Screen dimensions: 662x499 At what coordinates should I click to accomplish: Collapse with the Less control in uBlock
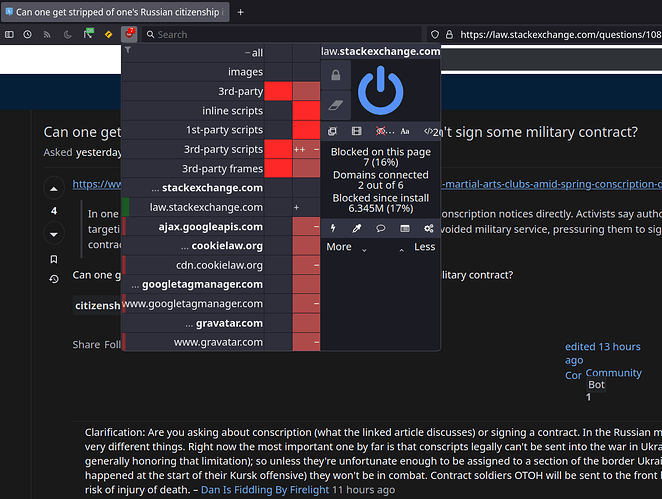coord(417,247)
